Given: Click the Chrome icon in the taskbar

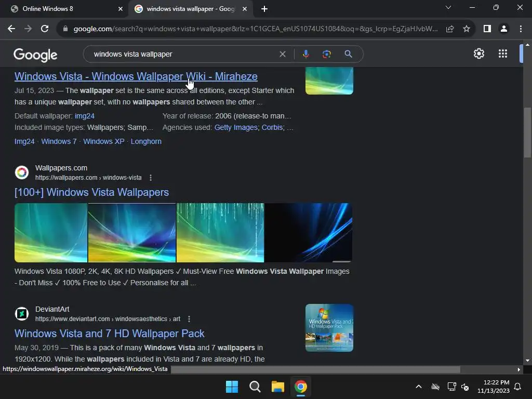Looking at the screenshot, I should pyautogui.click(x=301, y=387).
